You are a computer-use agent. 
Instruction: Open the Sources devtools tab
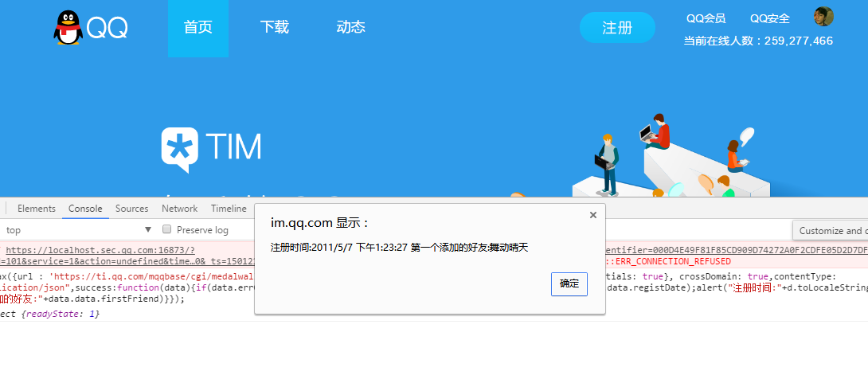[131, 209]
